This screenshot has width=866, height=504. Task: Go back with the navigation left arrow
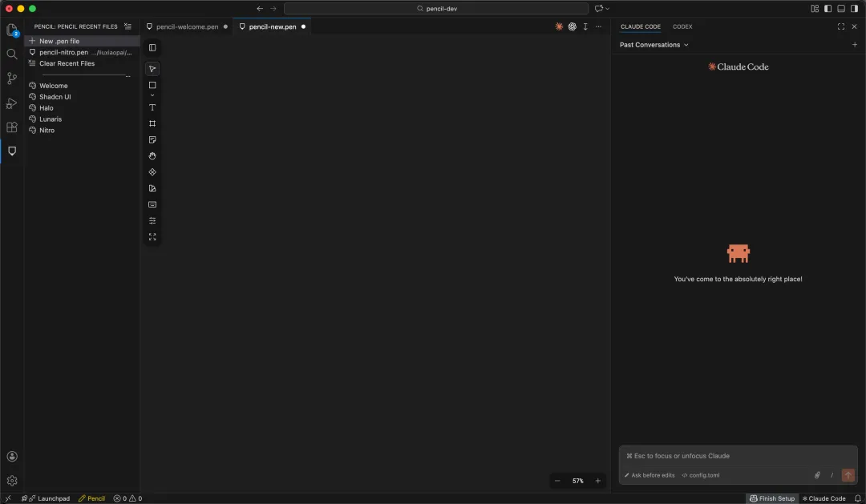[260, 8]
